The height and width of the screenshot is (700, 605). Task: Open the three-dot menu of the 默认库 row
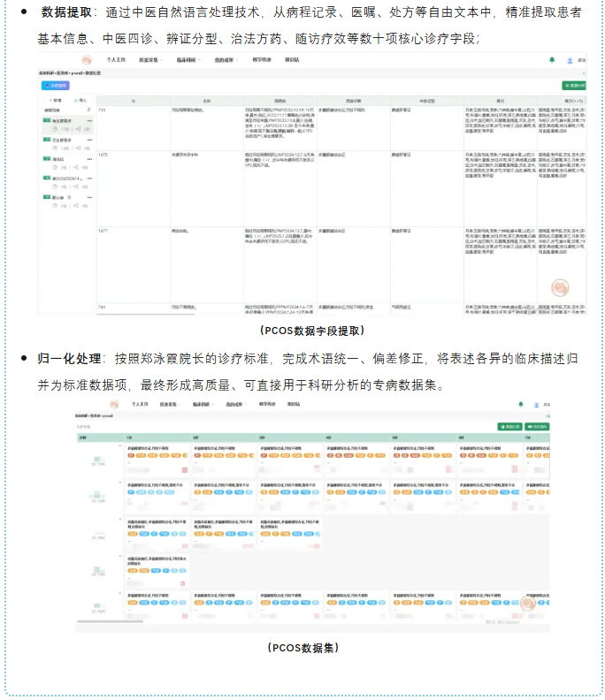(90, 197)
